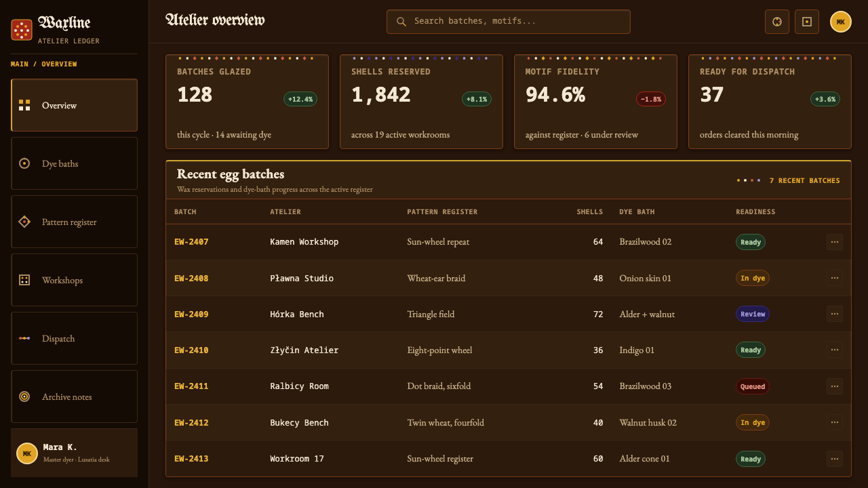Click the Main / Overview breadcrumb

[x=44, y=64]
